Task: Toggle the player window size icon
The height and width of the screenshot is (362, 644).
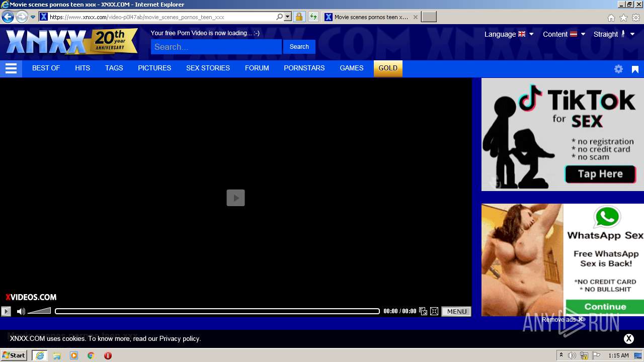Action: coord(423,311)
